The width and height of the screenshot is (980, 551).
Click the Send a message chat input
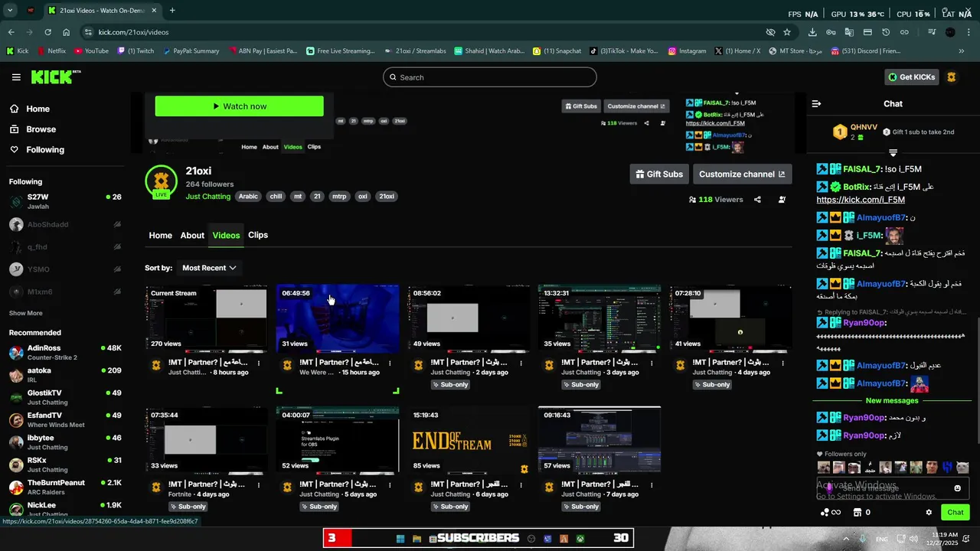point(892,488)
